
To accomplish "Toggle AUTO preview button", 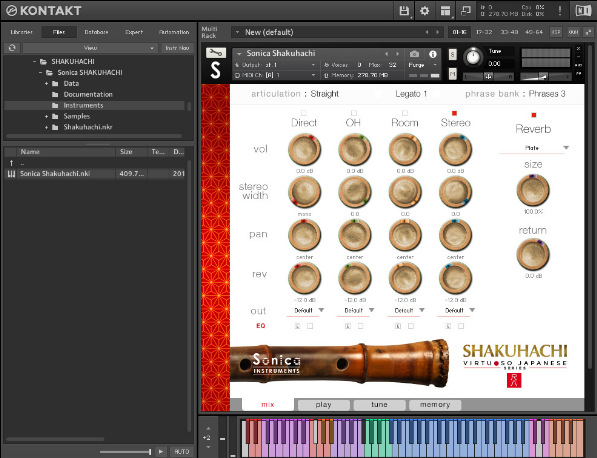I will 182,452.
